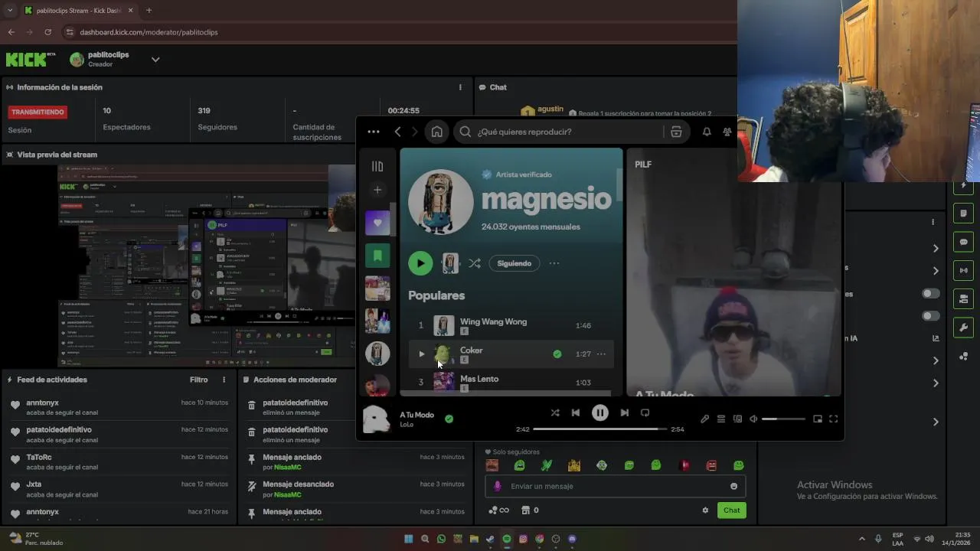Open the Spotify browse icon in the search bar
This screenshot has height=551, width=980.
pos(676,132)
